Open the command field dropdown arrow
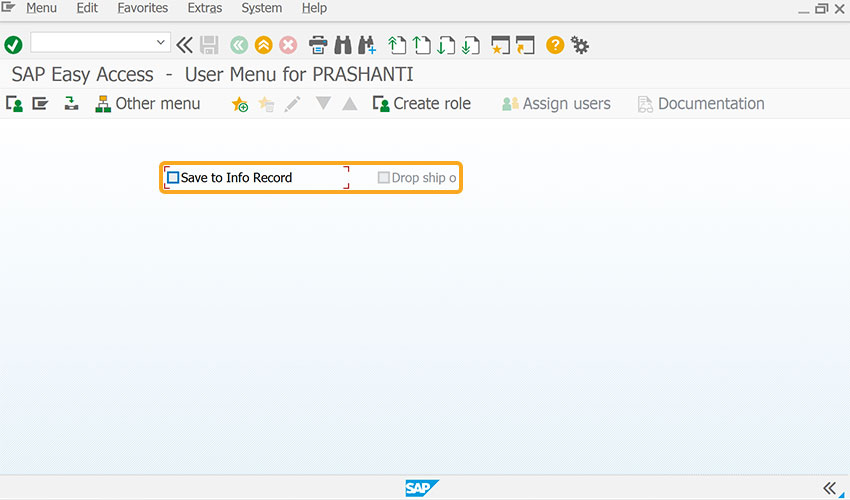 160,42
